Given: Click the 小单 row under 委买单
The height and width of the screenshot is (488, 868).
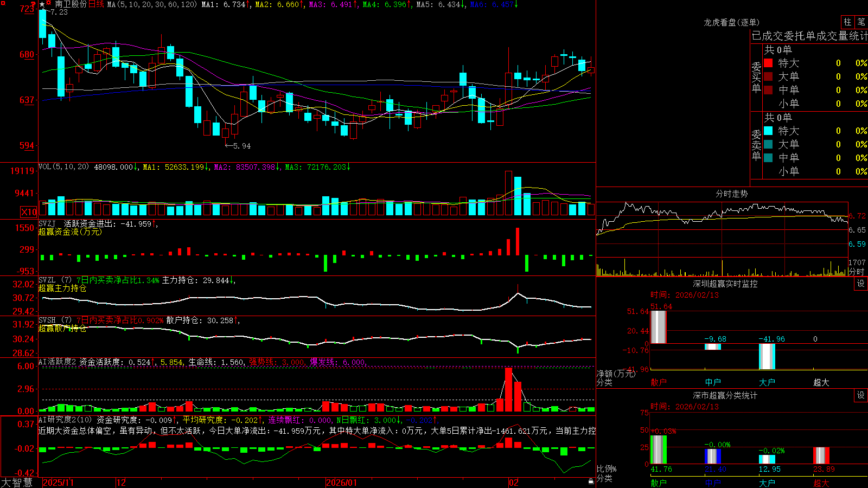Looking at the screenshot, I should (815, 104).
